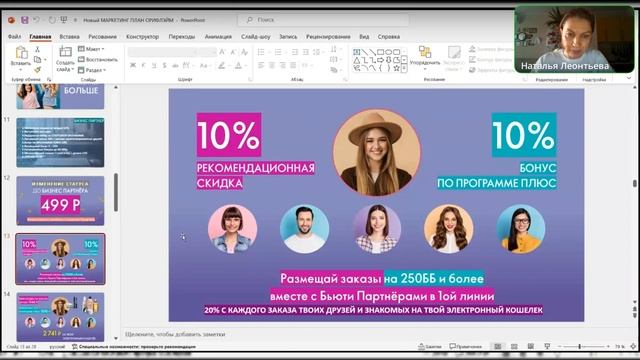Pick the star shape in shapes gallery

(396, 68)
